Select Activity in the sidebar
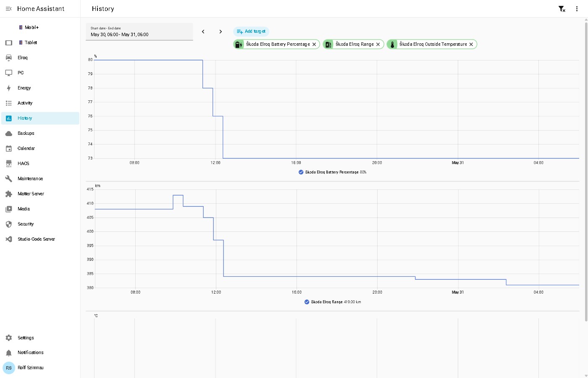588x378 pixels. [40, 103]
